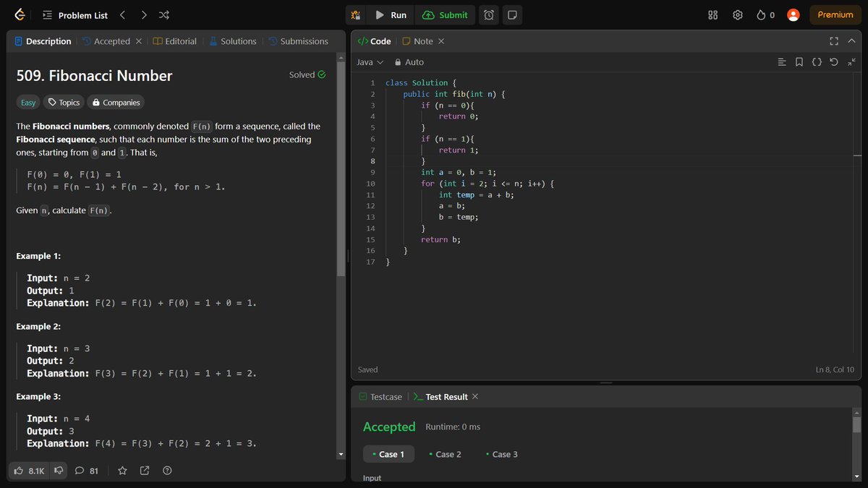Open the settings gear icon
Image resolution: width=868 pixels, height=488 pixels.
click(738, 15)
